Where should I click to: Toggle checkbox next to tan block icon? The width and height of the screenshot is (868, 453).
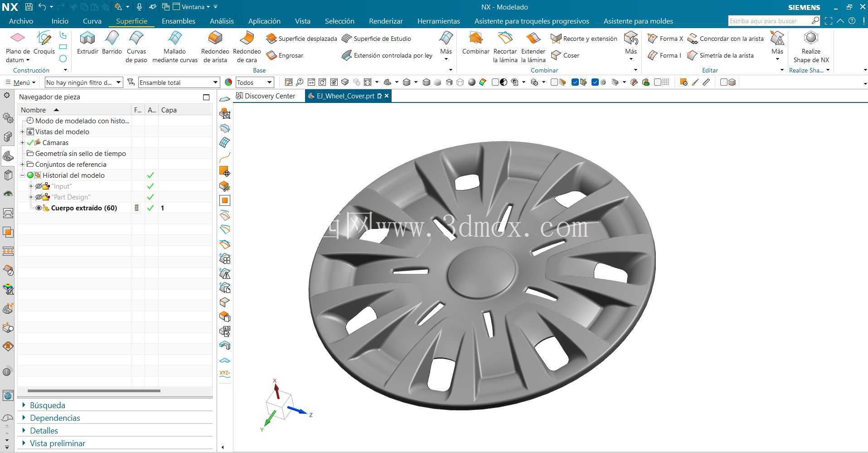point(554,82)
